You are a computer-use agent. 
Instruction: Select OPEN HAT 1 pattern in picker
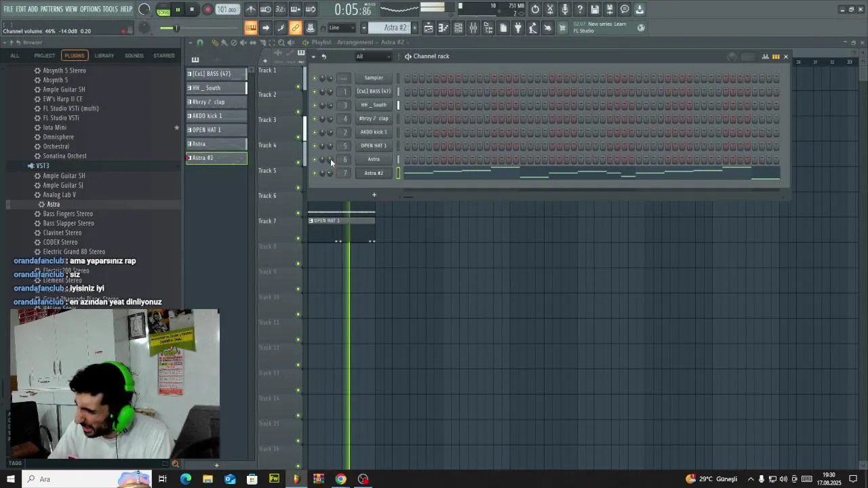point(217,129)
